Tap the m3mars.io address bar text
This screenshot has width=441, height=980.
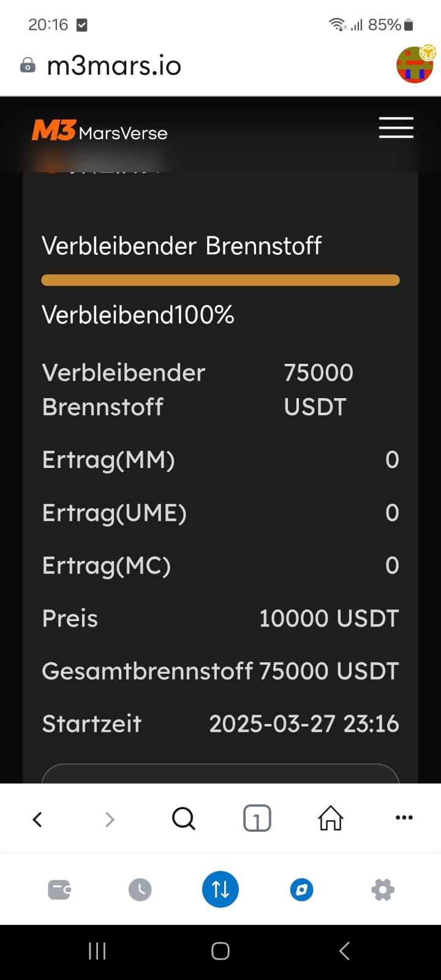[114, 66]
